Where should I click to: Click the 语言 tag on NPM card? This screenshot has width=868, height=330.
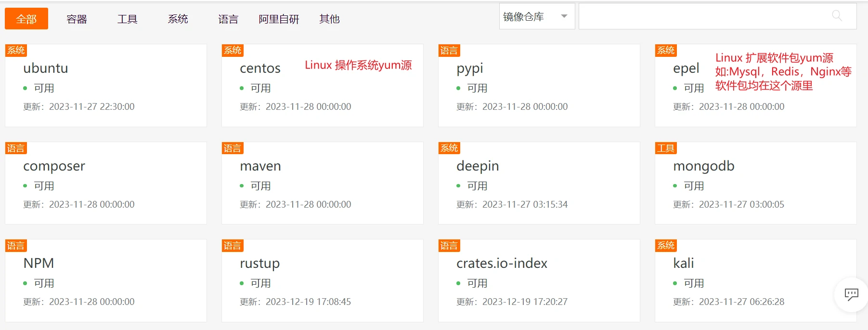click(16, 246)
